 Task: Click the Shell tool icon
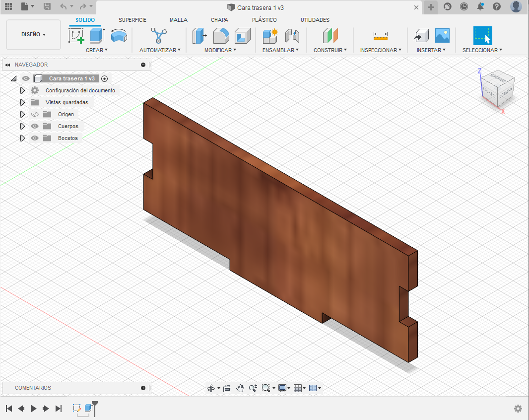(x=242, y=36)
